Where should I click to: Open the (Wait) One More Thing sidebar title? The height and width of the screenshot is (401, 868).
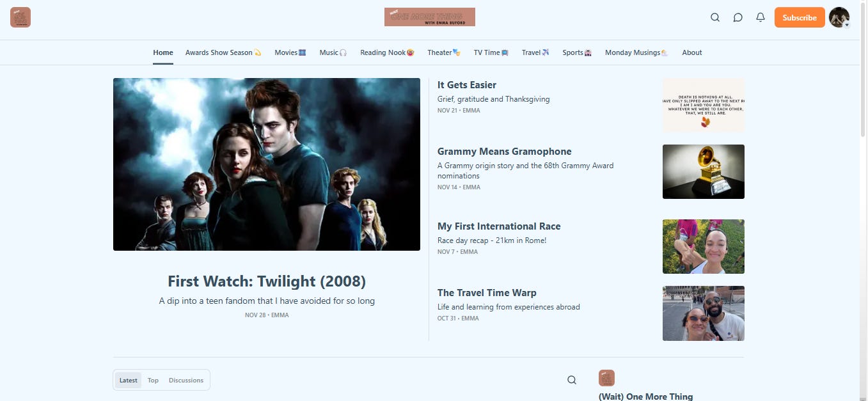click(645, 397)
